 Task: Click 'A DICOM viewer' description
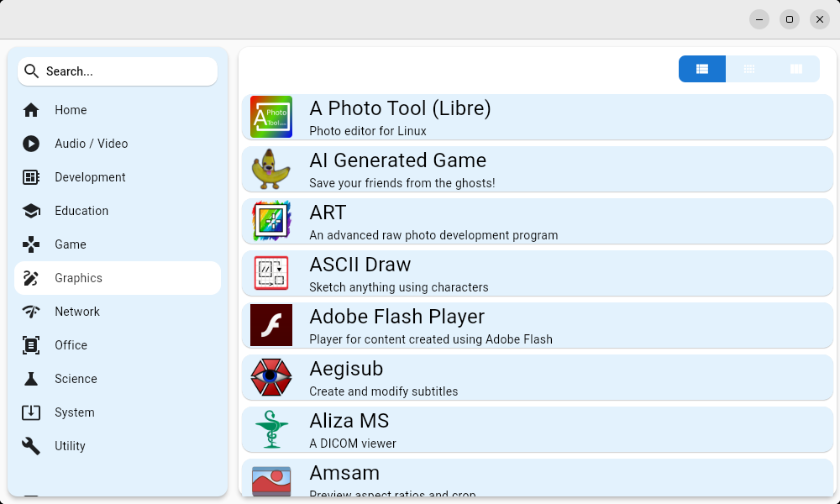coord(353,444)
